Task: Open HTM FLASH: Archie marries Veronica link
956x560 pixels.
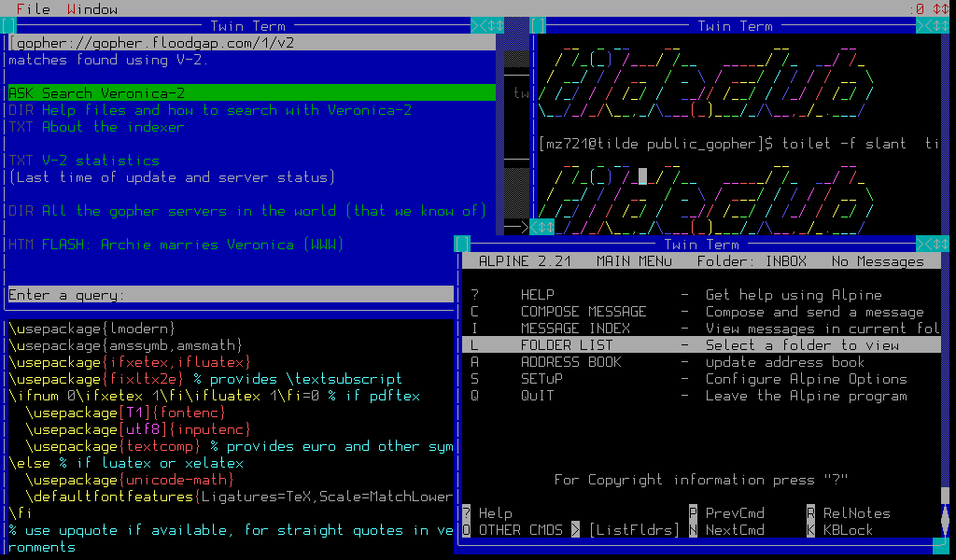Action: coord(176,245)
